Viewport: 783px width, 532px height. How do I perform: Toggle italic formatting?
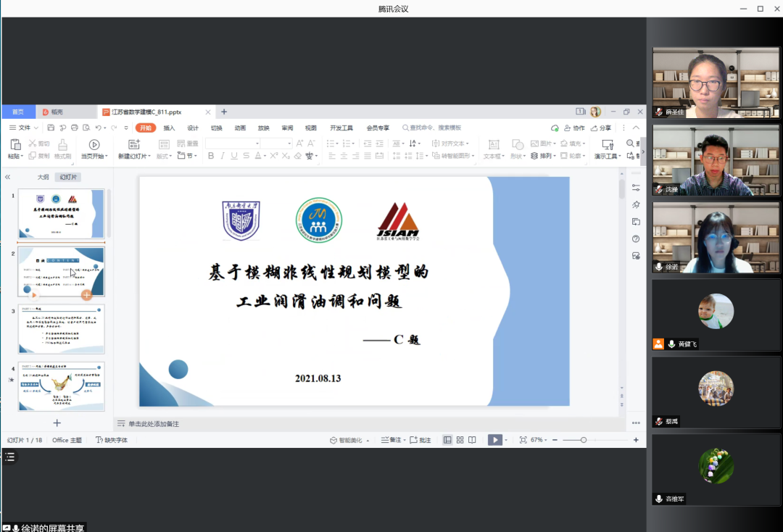click(223, 156)
